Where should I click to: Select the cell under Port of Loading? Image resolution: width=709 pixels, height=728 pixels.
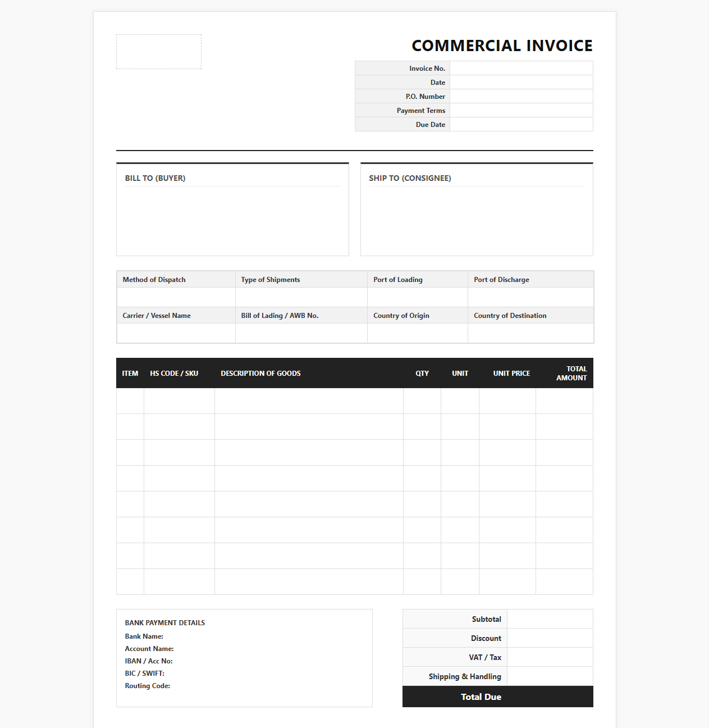pyautogui.click(x=418, y=297)
